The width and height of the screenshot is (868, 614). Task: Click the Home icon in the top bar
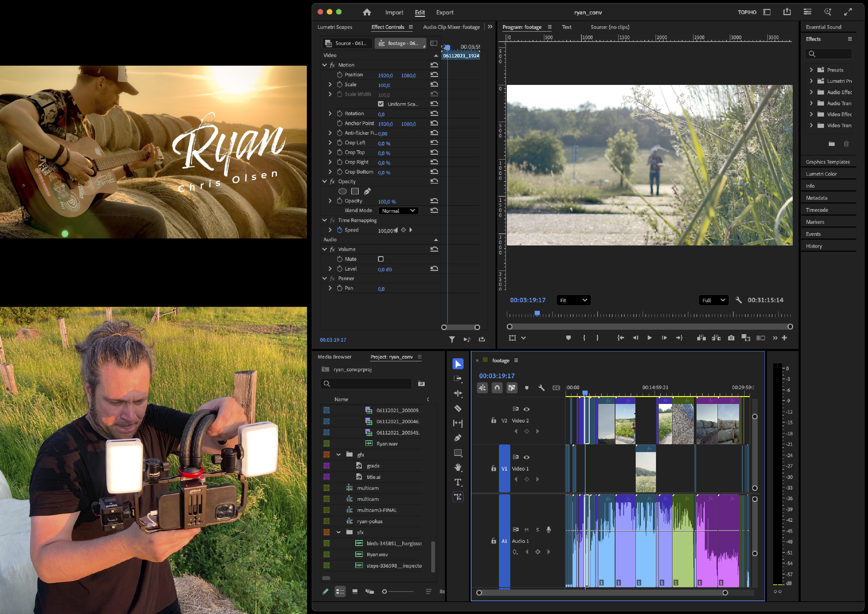tap(367, 12)
